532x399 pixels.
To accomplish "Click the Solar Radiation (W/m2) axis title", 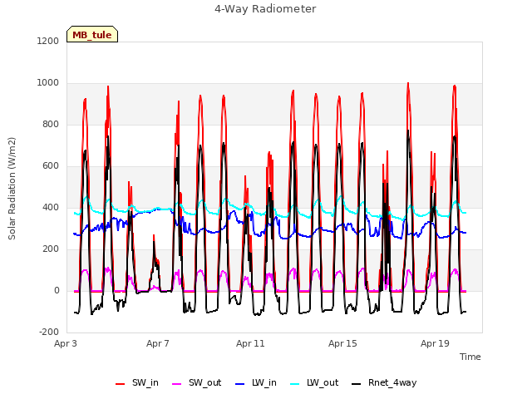I will coord(12,189).
